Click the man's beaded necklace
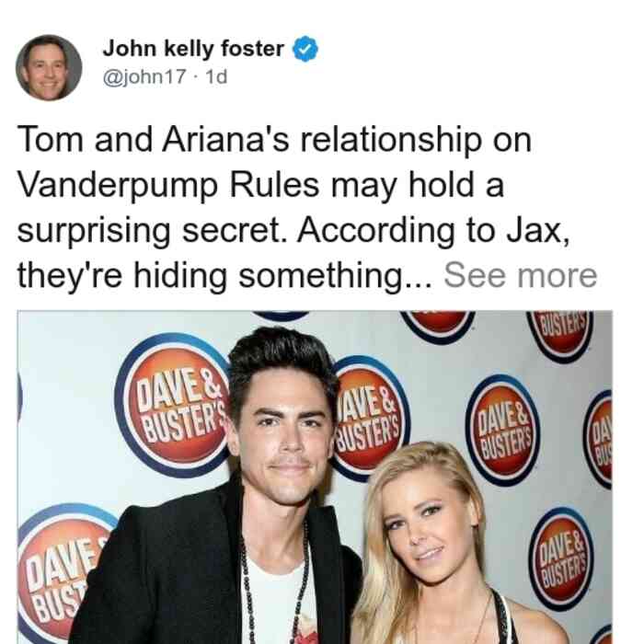The height and width of the screenshot is (644, 644). (x=275, y=583)
